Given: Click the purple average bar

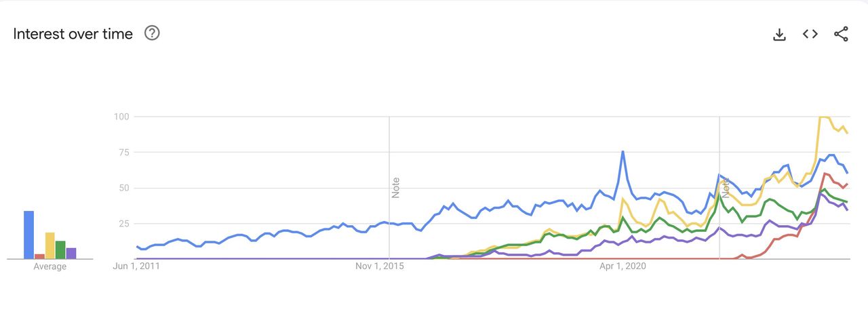Looking at the screenshot, I should 71,253.
